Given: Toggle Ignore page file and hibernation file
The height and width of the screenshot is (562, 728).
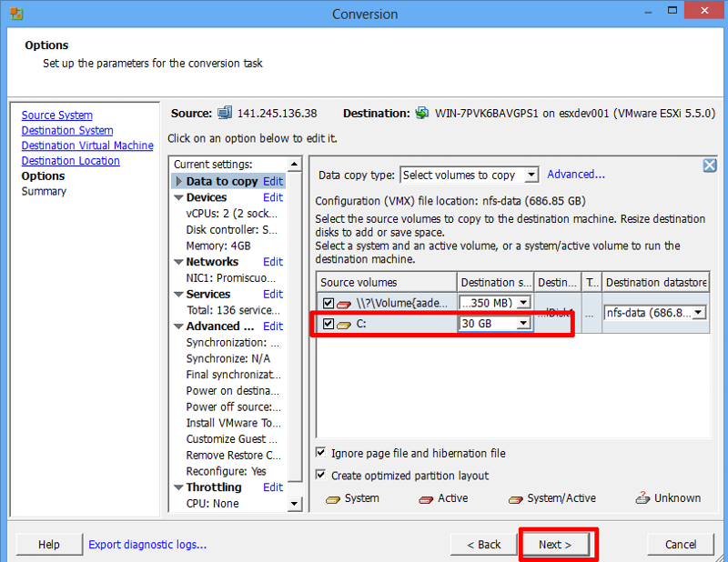Looking at the screenshot, I should 320,453.
